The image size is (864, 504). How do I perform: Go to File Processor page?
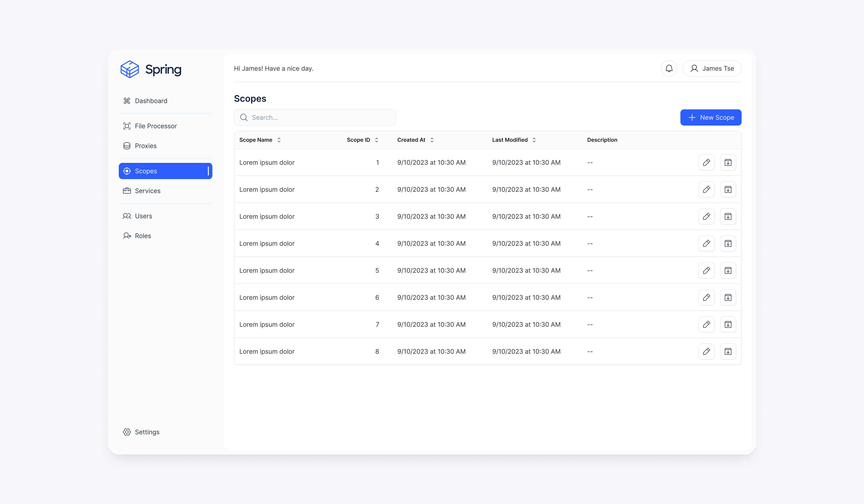(156, 126)
